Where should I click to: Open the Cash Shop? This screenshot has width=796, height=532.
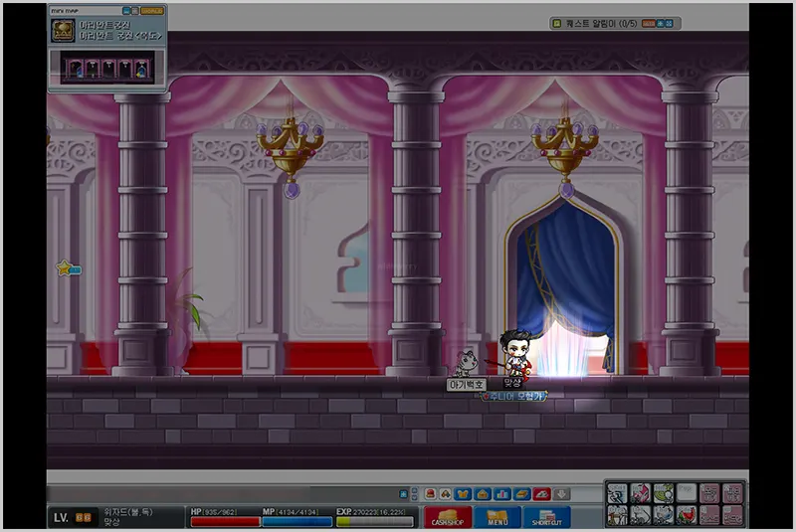(448, 517)
